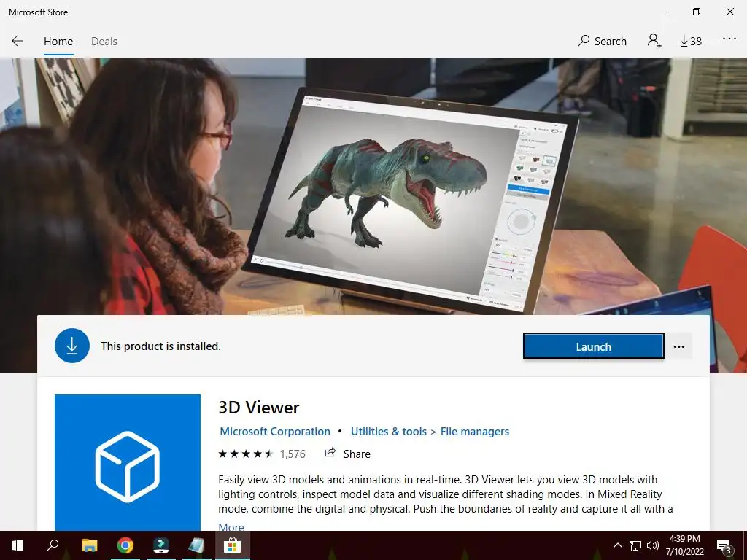Click the Share icon

click(330, 453)
